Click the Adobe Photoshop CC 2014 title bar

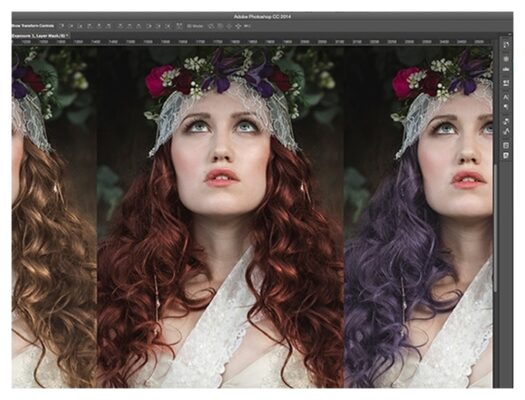(x=262, y=16)
